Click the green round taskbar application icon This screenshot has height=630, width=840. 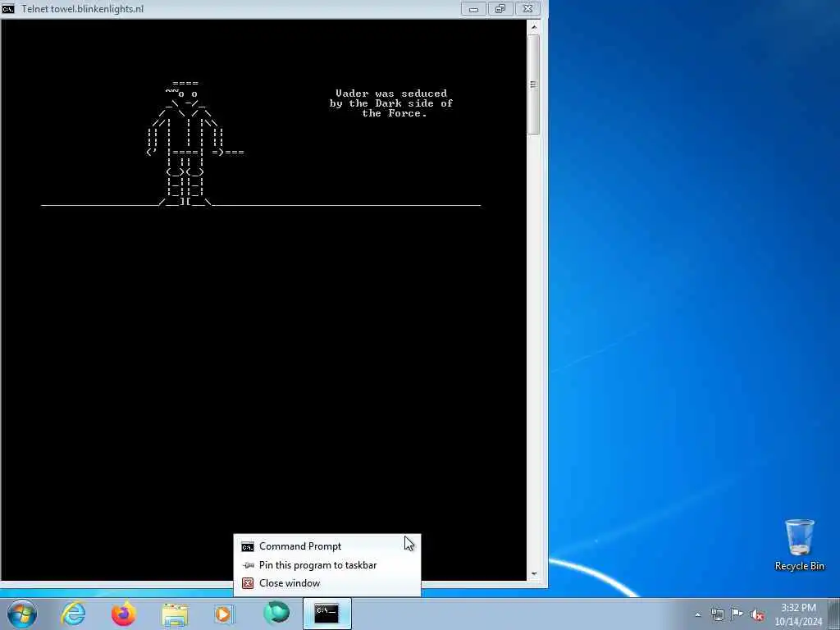click(x=276, y=614)
